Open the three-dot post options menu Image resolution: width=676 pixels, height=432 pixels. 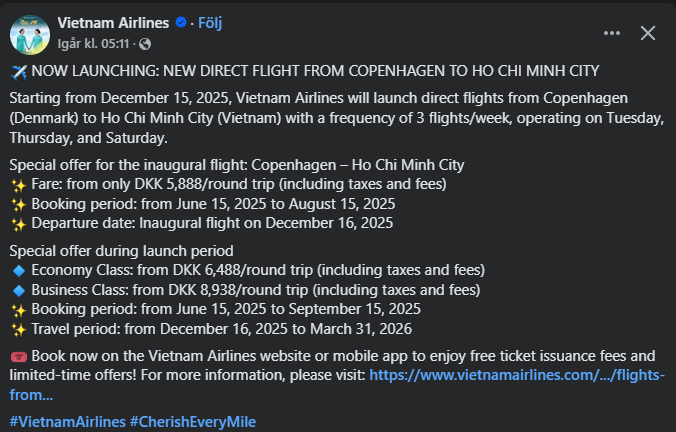(612, 33)
